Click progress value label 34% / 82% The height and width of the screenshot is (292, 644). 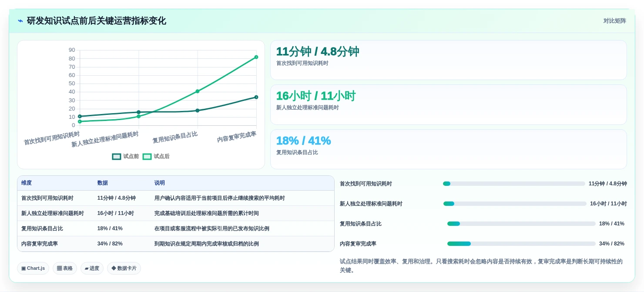(x=612, y=244)
